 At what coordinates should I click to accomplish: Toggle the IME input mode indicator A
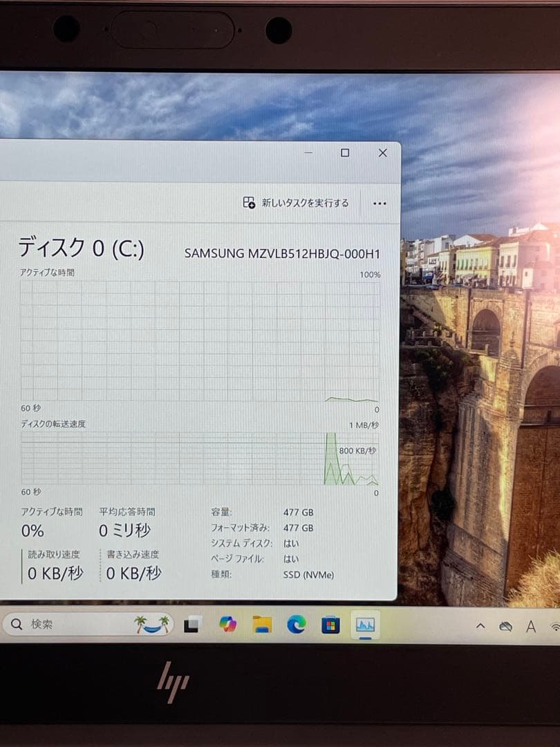tap(530, 626)
